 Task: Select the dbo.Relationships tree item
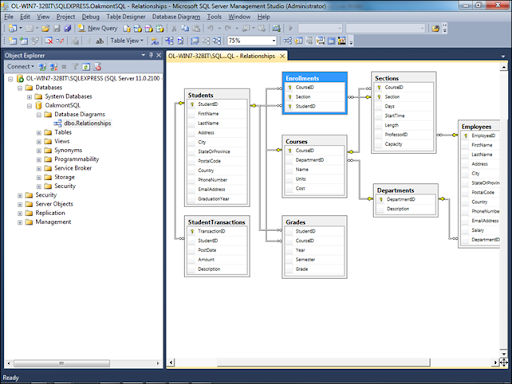click(x=87, y=123)
